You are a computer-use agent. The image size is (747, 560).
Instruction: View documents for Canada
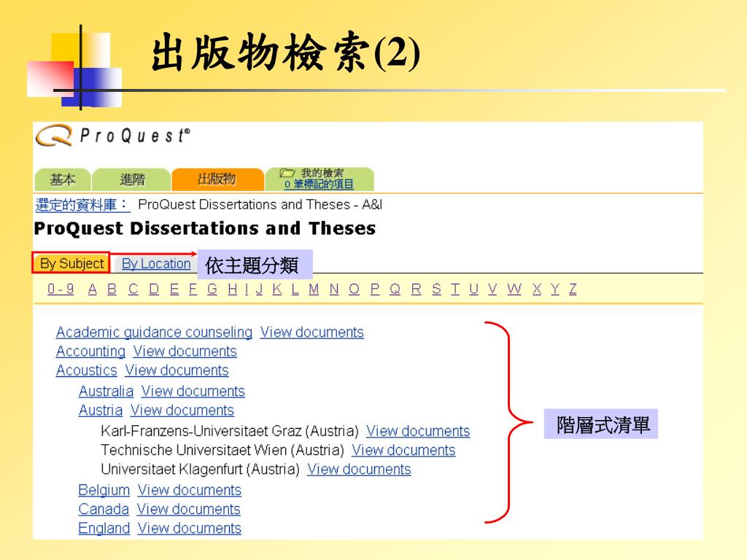pos(189,509)
